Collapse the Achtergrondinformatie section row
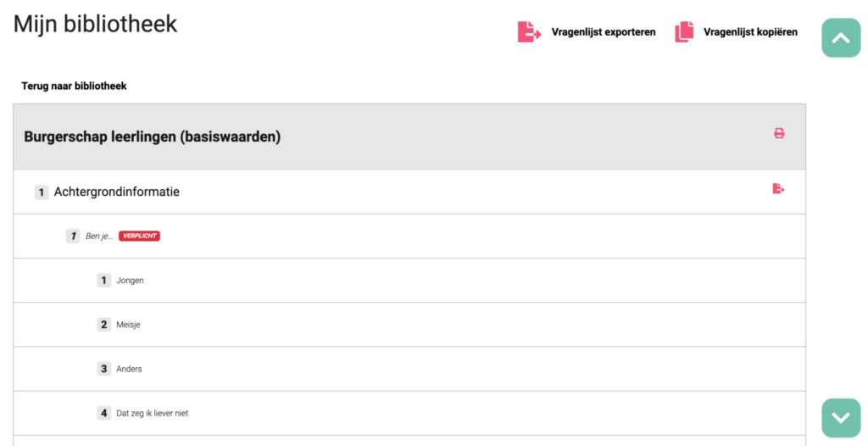Screen dimensions: 868x446 (x=117, y=192)
